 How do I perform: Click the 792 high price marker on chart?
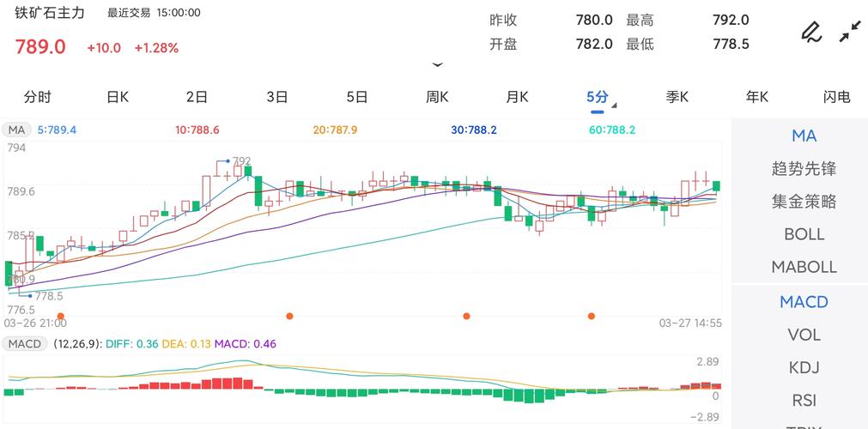[241, 160]
